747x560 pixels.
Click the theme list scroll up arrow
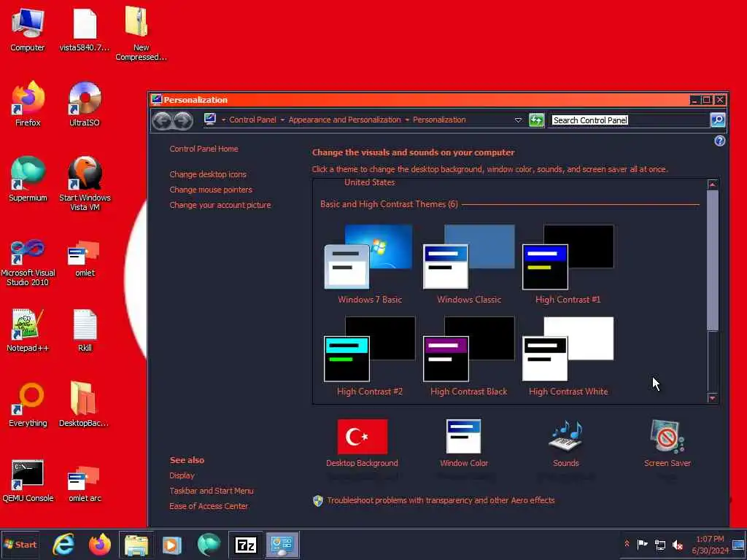[x=712, y=184]
